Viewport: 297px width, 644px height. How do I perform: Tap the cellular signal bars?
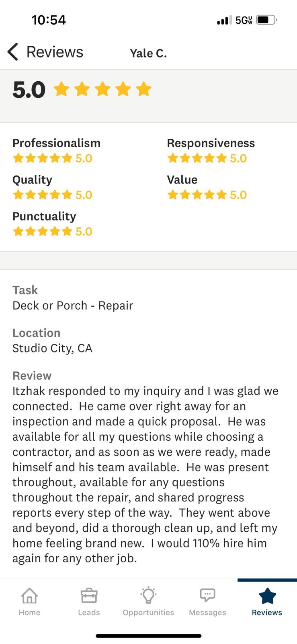point(224,20)
